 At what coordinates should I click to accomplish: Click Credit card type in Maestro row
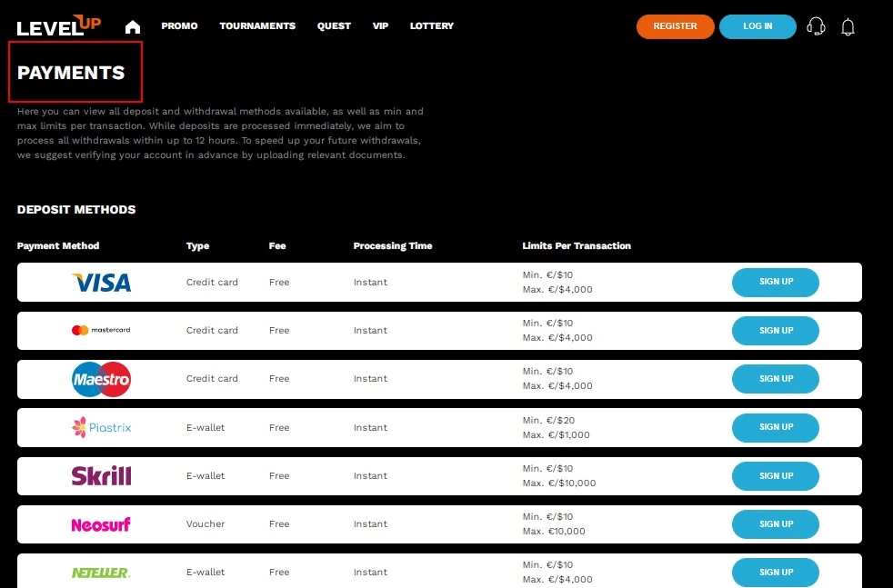tap(212, 379)
